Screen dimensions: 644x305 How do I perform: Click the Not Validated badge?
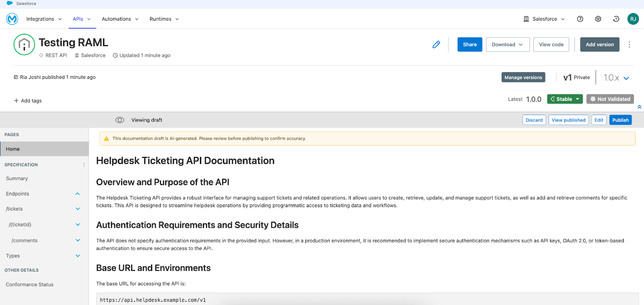pos(610,99)
